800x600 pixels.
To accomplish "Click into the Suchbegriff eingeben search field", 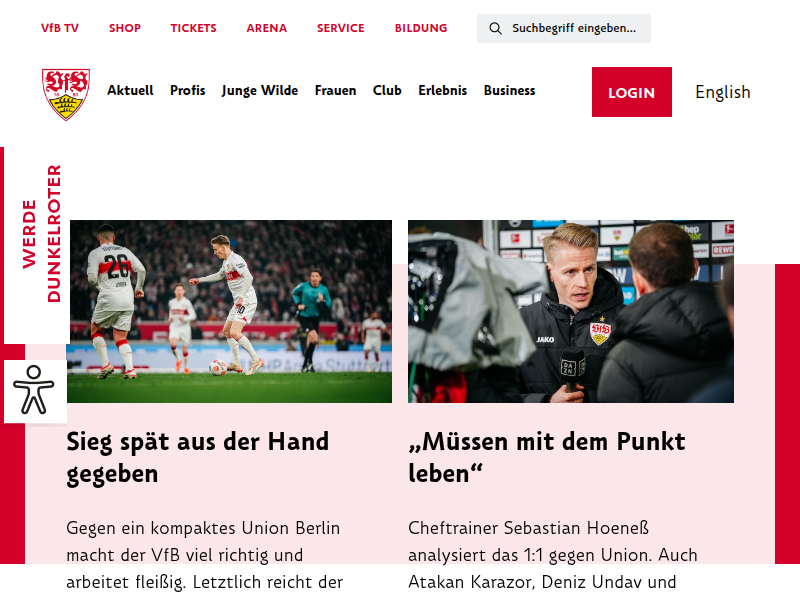I will click(564, 29).
